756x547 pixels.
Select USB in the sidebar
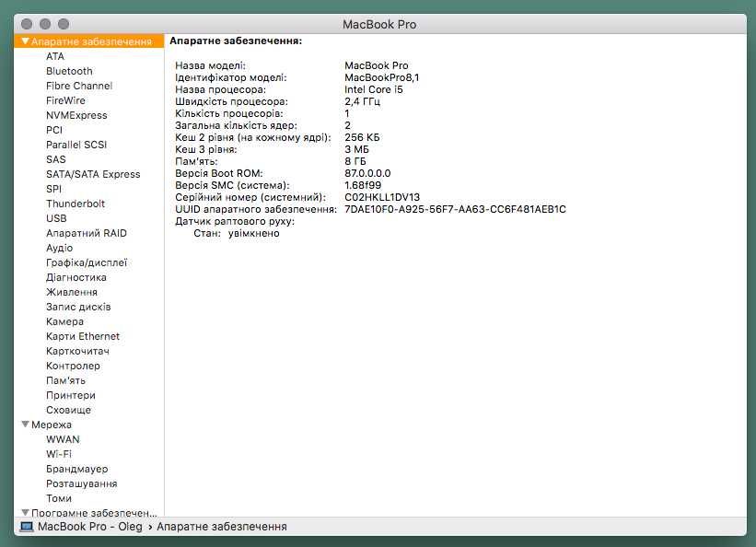[x=56, y=218]
